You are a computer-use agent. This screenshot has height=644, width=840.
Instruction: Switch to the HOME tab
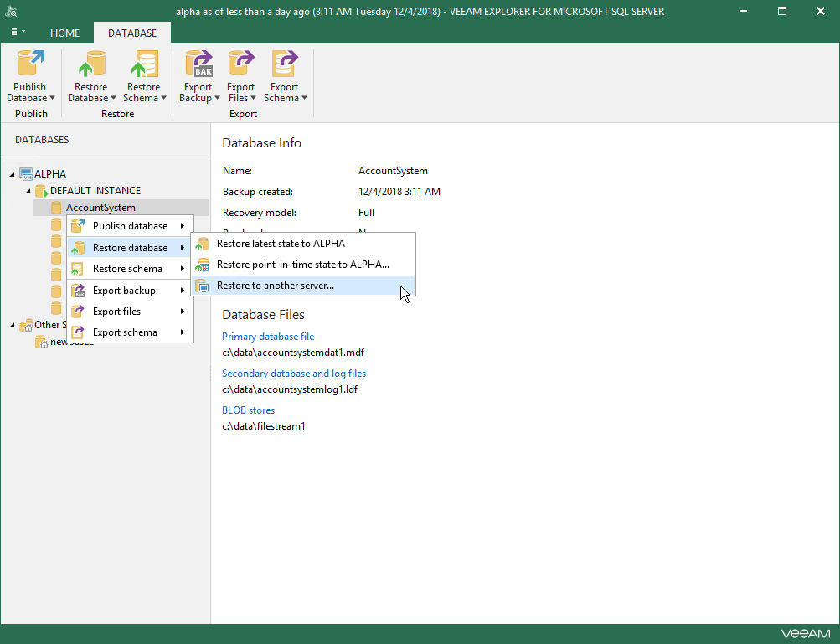tap(64, 33)
